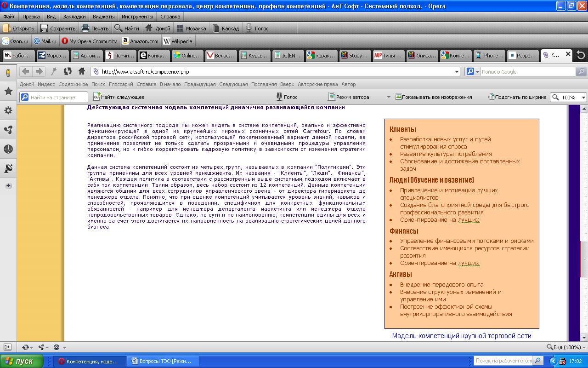The width and height of the screenshot is (588, 368).
Task: Toggle Подогнать по ширине
Action: [517, 97]
